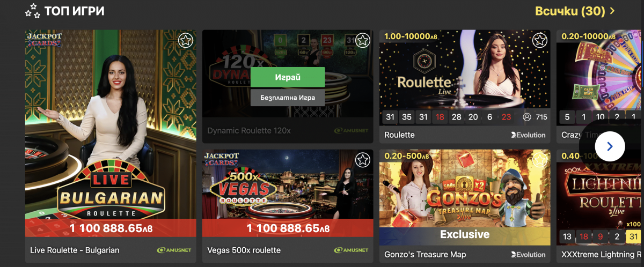Viewport: 644px width, 267px height.
Task: Click the Безплатна Игра button
Action: point(288,98)
